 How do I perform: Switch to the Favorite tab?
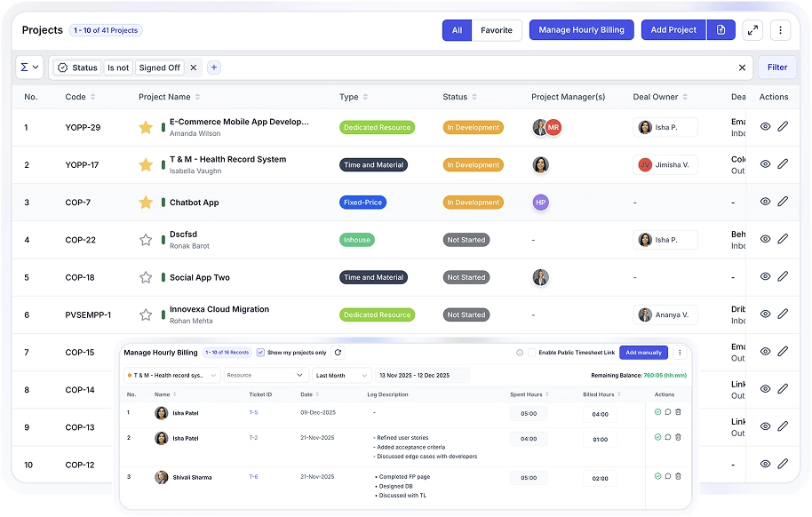point(497,30)
